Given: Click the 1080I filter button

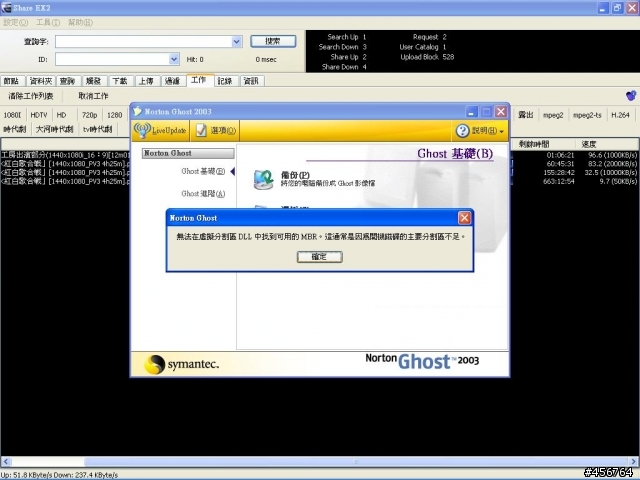Looking at the screenshot, I should [x=12, y=115].
